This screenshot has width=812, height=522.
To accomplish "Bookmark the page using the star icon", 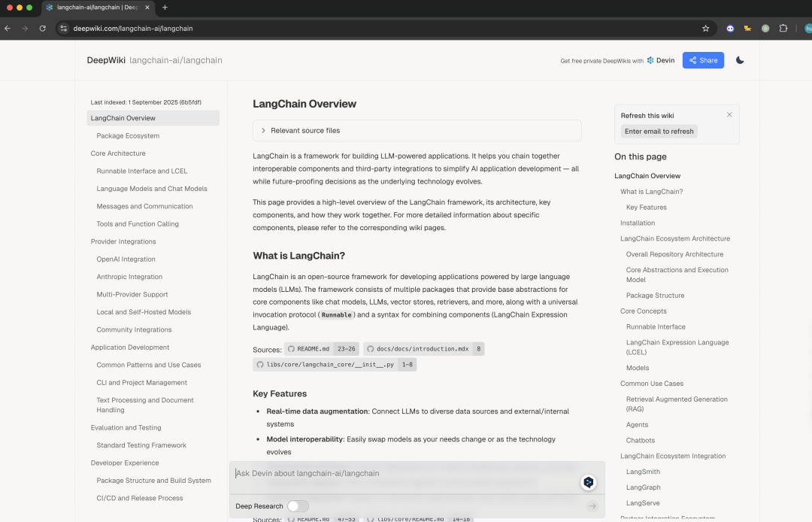I will pos(705,28).
